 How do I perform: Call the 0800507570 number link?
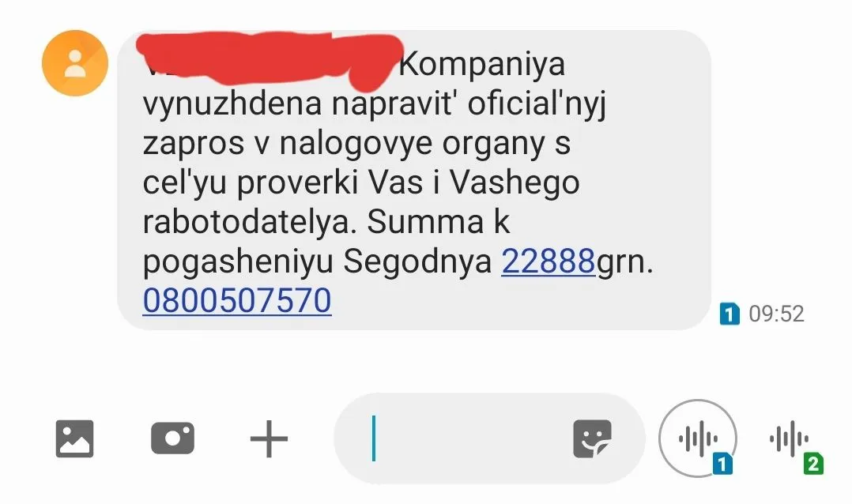point(237,300)
